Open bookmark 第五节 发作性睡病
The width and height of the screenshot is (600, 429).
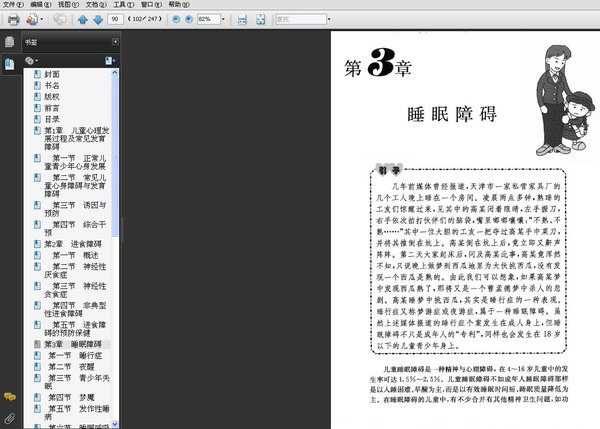pos(77,413)
